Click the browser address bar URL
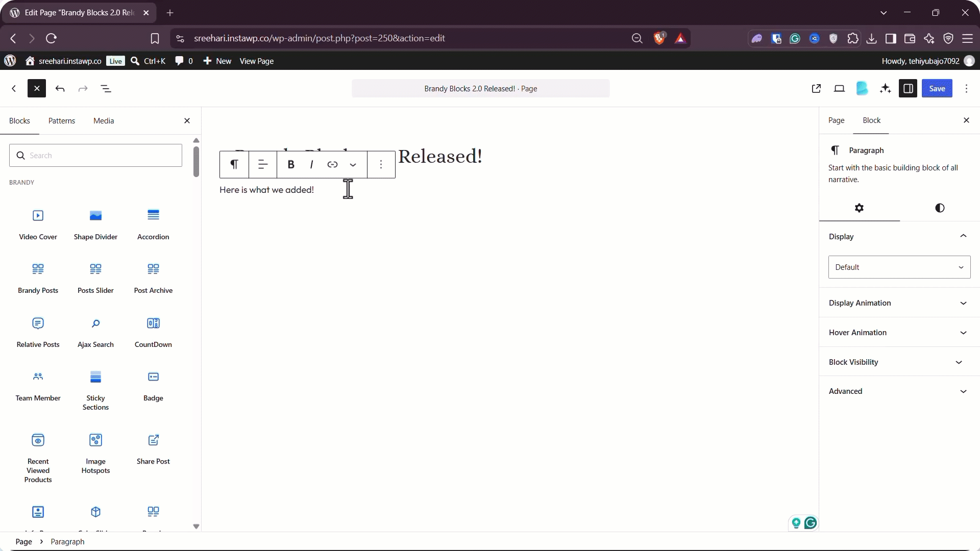The height and width of the screenshot is (551, 980). 320,38
